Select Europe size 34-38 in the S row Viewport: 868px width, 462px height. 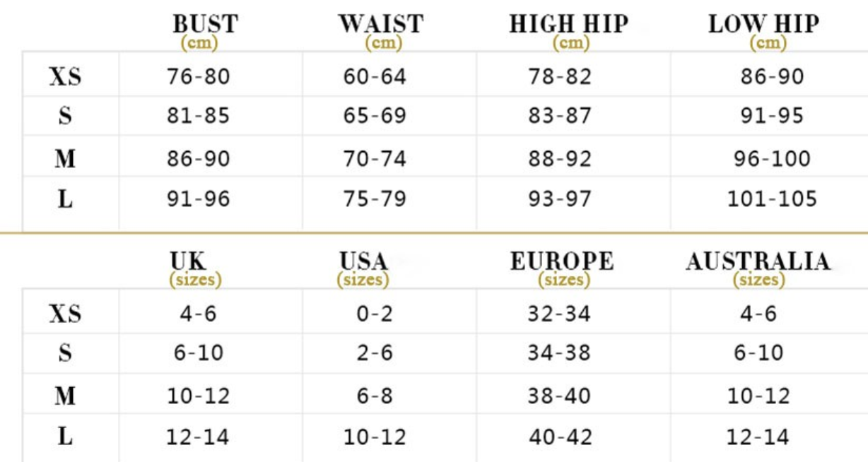click(559, 352)
